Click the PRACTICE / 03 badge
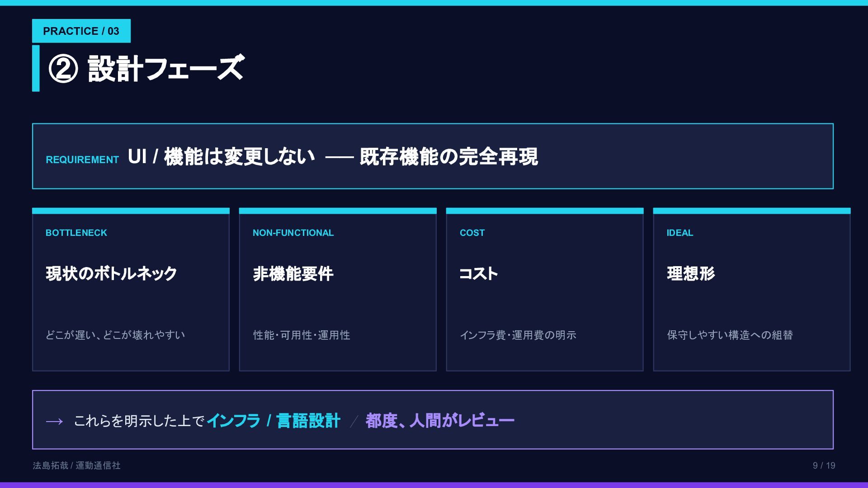868x488 pixels. point(81,31)
